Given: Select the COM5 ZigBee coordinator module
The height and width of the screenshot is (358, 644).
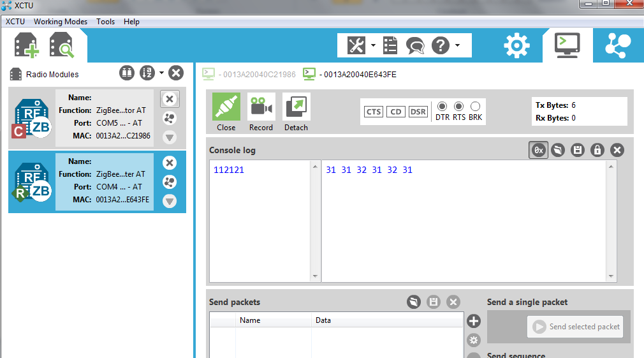Looking at the screenshot, I should click(x=97, y=118).
